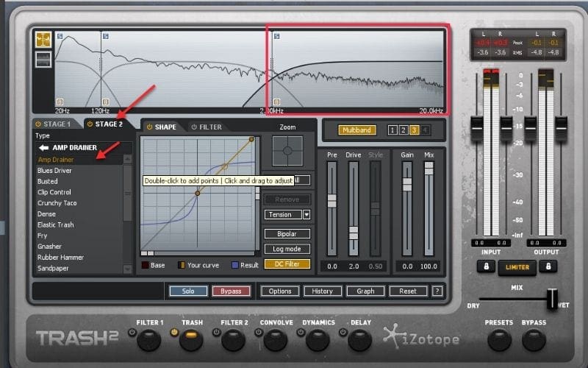Bypass the 120Hz band with its B button

click(106, 102)
